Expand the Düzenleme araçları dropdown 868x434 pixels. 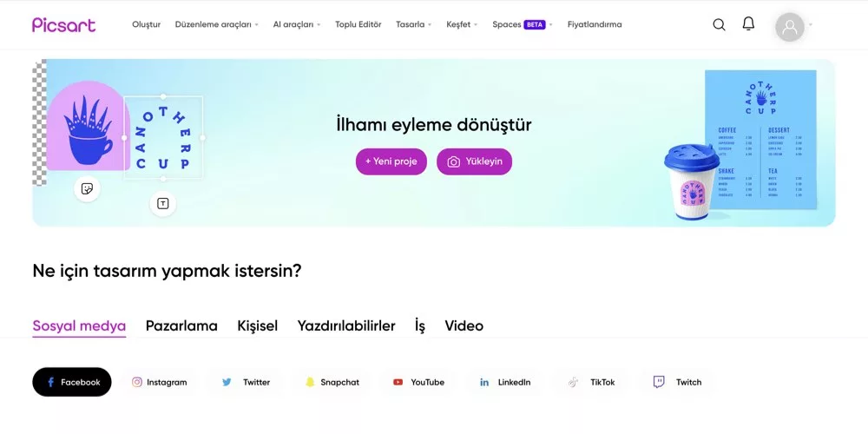pyautogui.click(x=216, y=24)
